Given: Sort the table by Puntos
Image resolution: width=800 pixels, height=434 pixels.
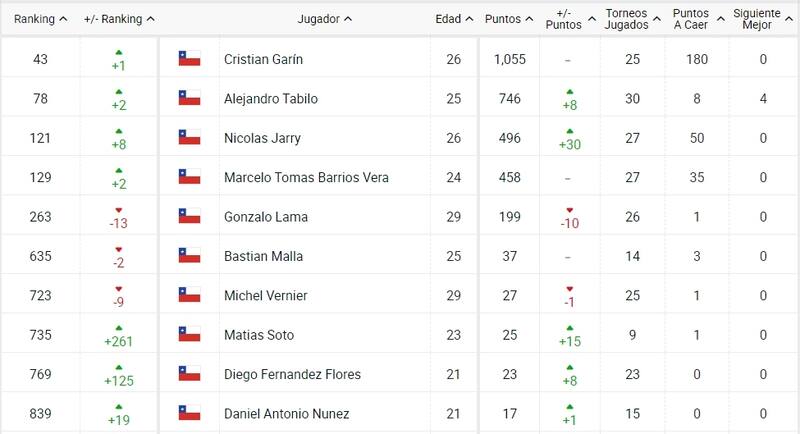Looking at the screenshot, I should (509, 19).
